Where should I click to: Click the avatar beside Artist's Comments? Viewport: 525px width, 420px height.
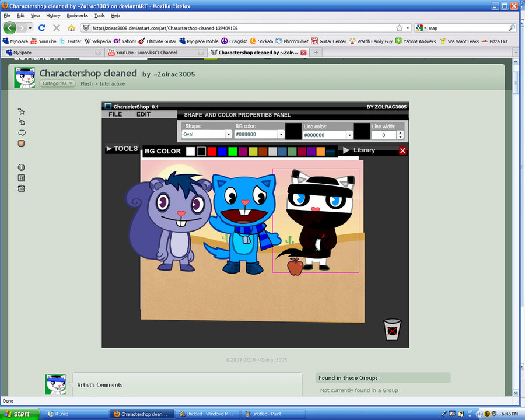tap(55, 384)
